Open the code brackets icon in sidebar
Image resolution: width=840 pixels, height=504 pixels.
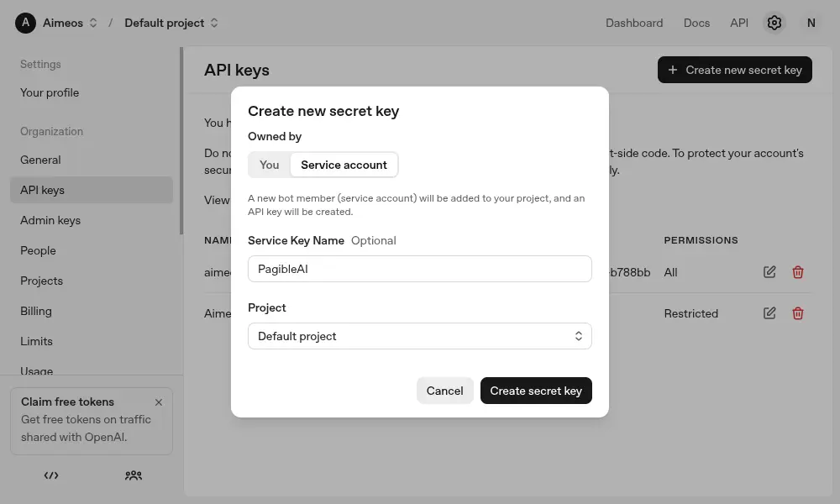pos(51,475)
